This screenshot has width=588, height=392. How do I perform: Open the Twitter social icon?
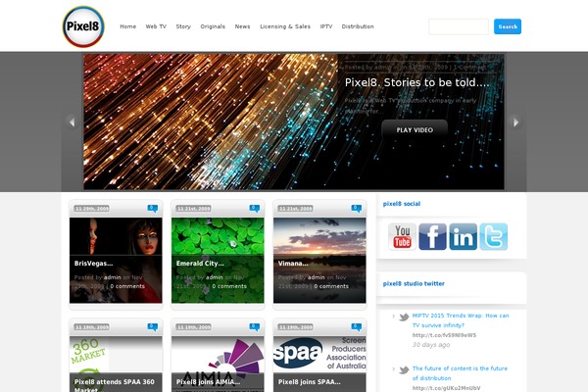click(494, 237)
